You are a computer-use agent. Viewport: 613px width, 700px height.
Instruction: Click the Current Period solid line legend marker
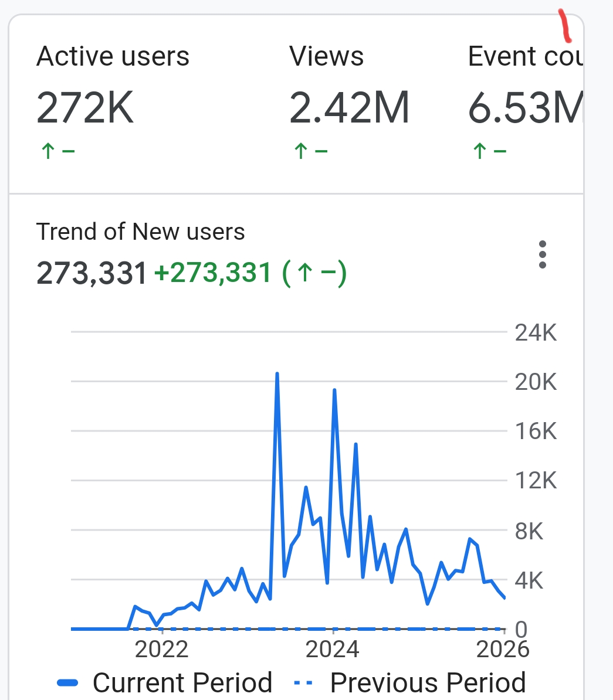click(x=68, y=683)
